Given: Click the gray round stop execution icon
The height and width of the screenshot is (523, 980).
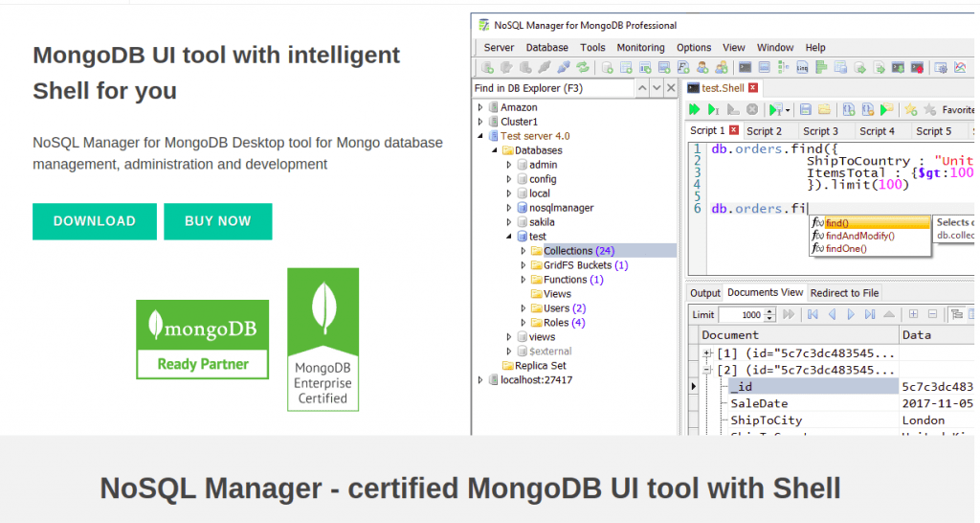Looking at the screenshot, I should 752,110.
